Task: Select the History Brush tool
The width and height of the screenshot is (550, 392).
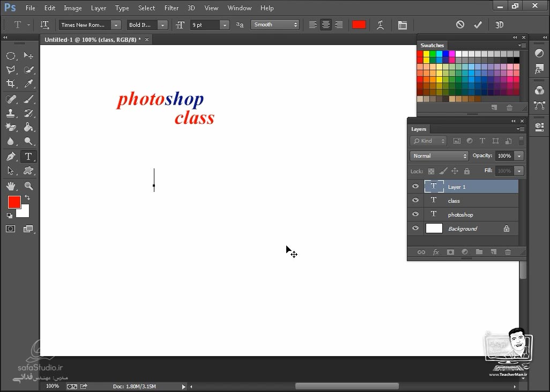Action: coord(28,113)
